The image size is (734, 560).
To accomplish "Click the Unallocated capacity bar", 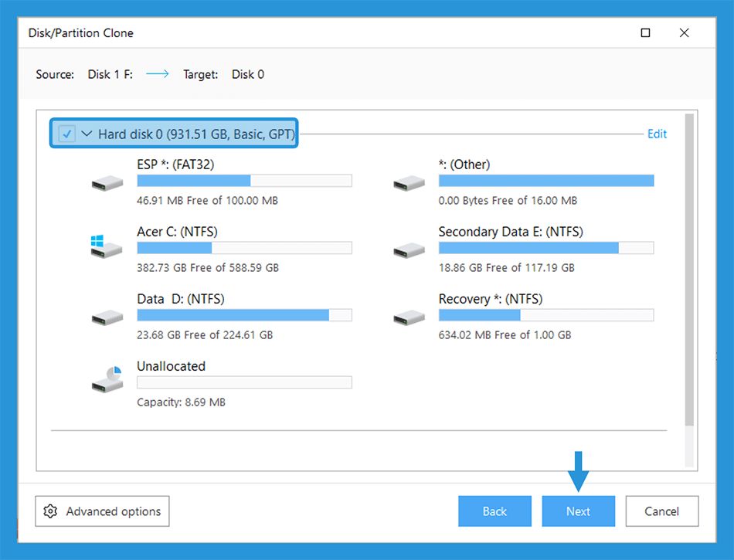I will click(x=244, y=382).
